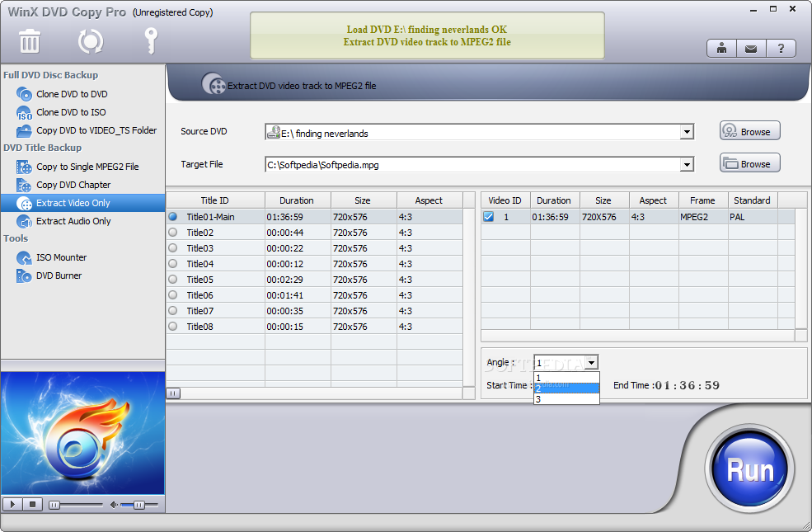Play the preview video
Image resolution: width=812 pixels, height=532 pixels.
[12, 504]
